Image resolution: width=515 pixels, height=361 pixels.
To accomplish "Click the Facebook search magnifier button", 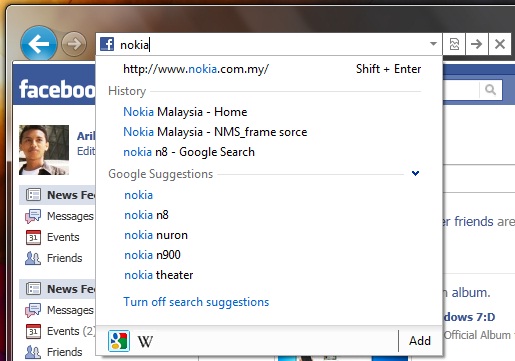I will [x=490, y=89].
